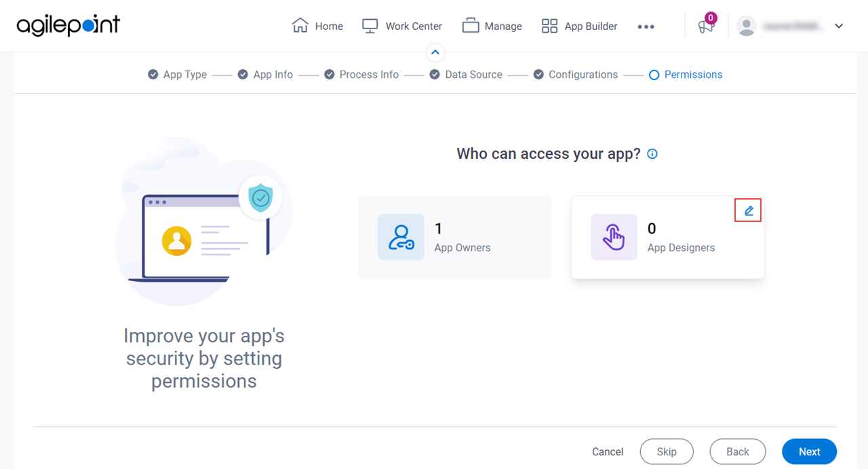Expand the user account dropdown arrow
Screen dimensions: 868x469
coord(839,26)
